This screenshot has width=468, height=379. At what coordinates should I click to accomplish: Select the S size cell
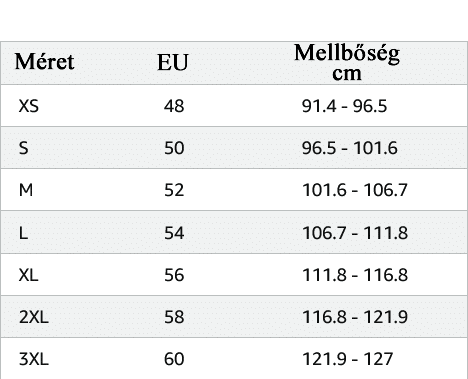[x=24, y=148]
